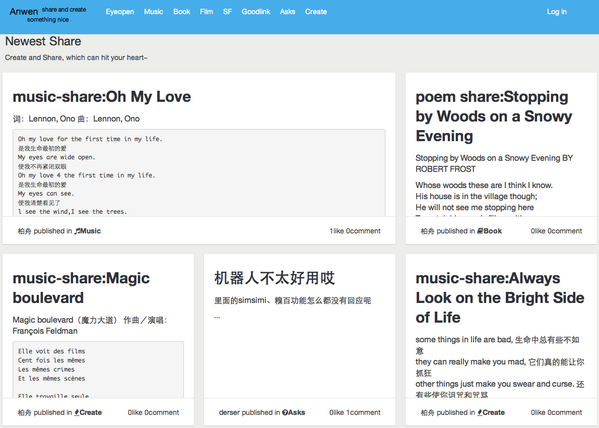
Task: Visit the Goodlink section
Action: click(x=256, y=12)
